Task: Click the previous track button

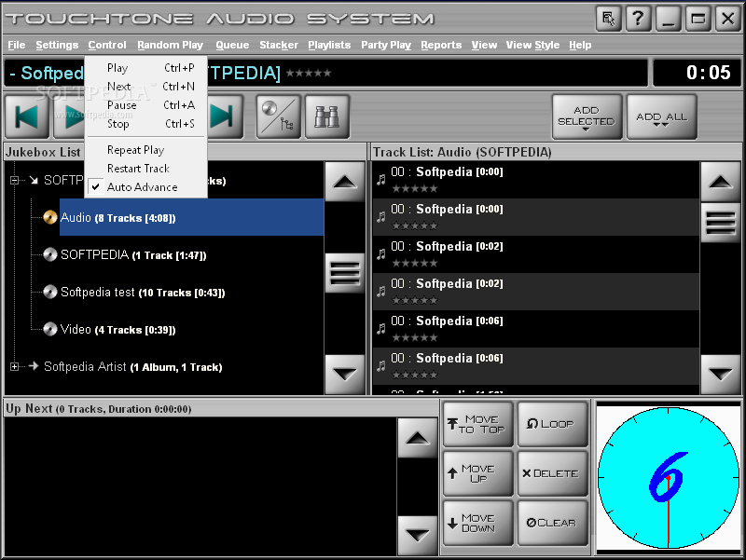Action: pos(27,117)
